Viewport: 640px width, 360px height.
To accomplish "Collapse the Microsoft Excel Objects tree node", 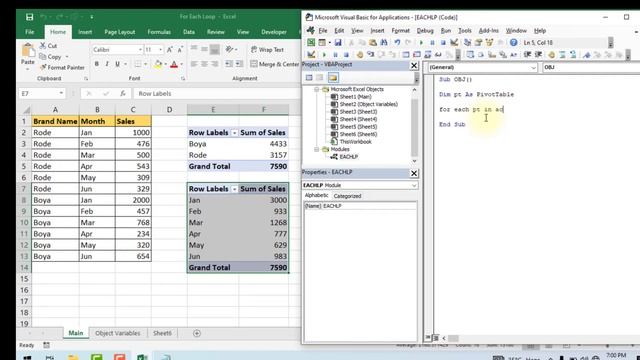I will click(x=316, y=89).
